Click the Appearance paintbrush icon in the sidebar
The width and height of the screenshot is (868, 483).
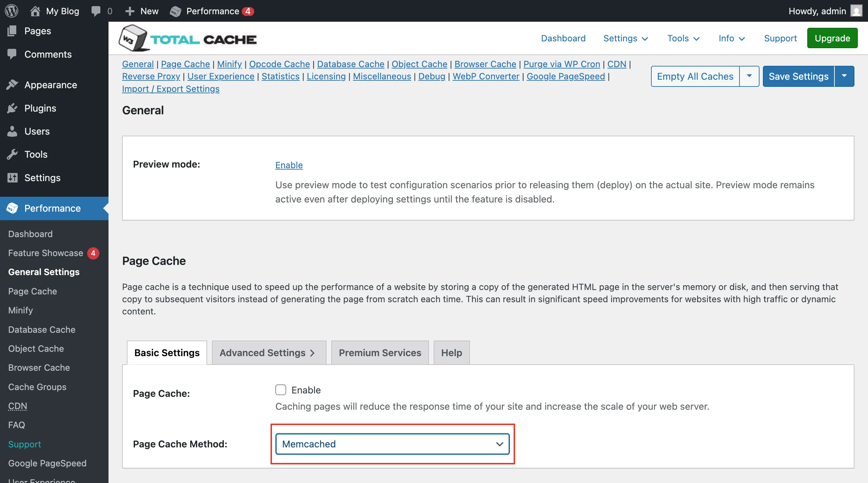tap(12, 85)
